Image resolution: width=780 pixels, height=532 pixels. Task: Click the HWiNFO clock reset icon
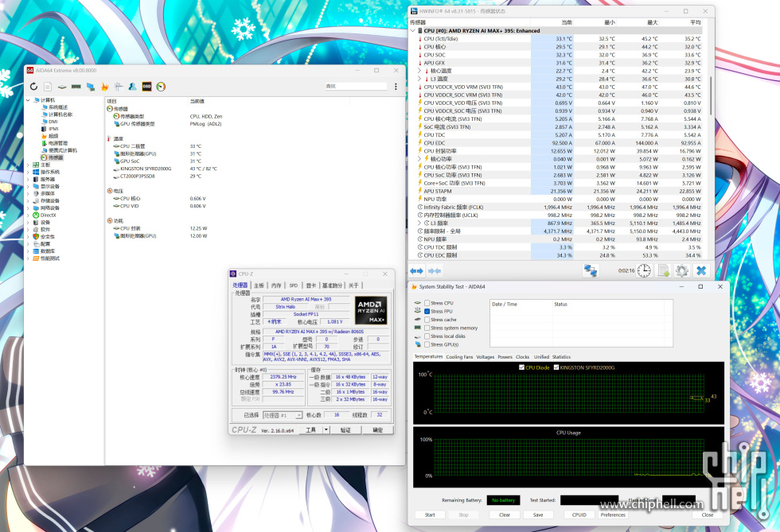643,270
